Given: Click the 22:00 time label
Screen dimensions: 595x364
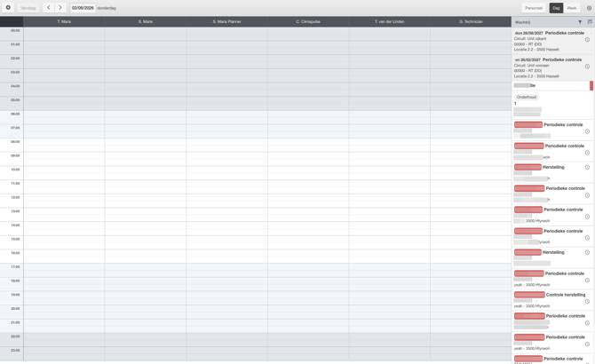Looking at the screenshot, I should click(x=15, y=336).
